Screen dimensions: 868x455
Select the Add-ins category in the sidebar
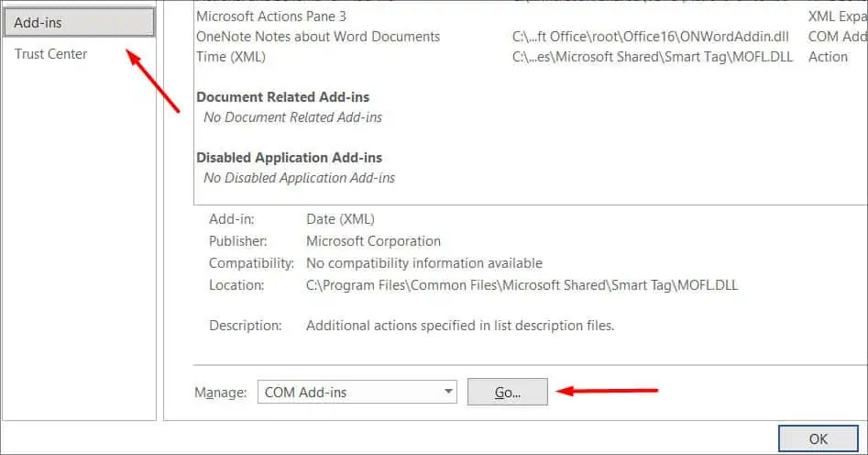pos(79,22)
